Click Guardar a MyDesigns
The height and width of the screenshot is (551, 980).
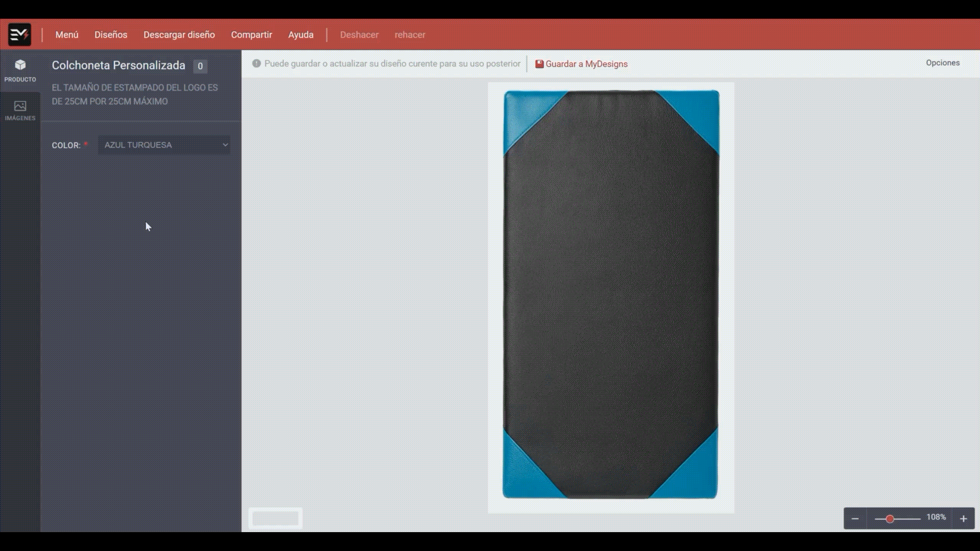(581, 64)
